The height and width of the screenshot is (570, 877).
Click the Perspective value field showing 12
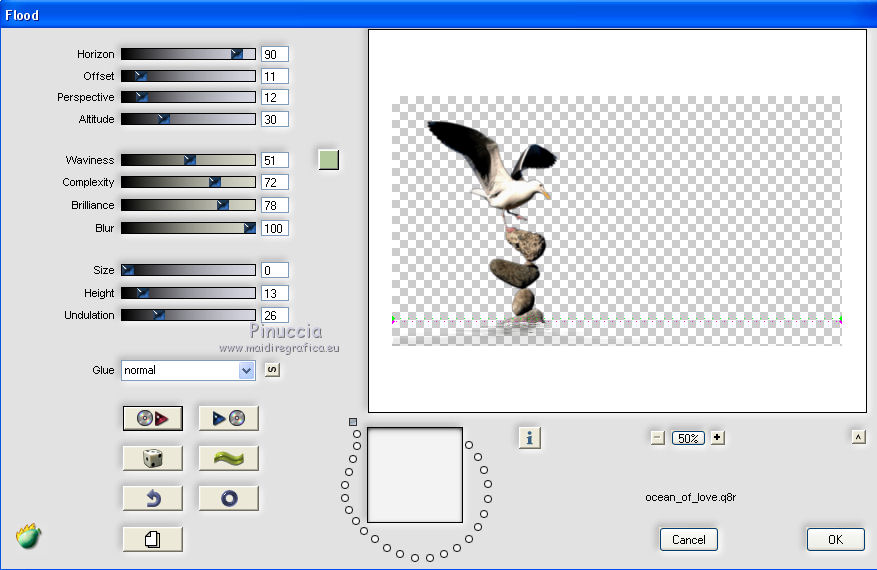275,97
